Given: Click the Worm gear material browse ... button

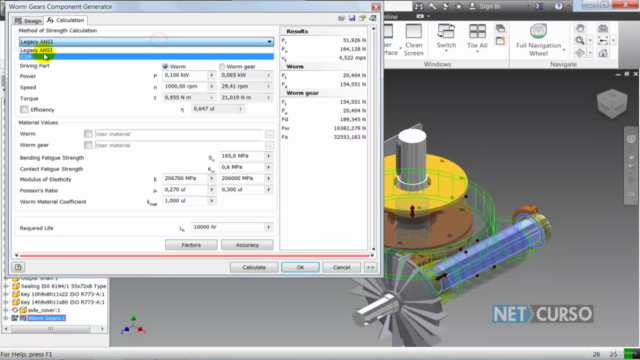Looking at the screenshot, I should [269, 145].
